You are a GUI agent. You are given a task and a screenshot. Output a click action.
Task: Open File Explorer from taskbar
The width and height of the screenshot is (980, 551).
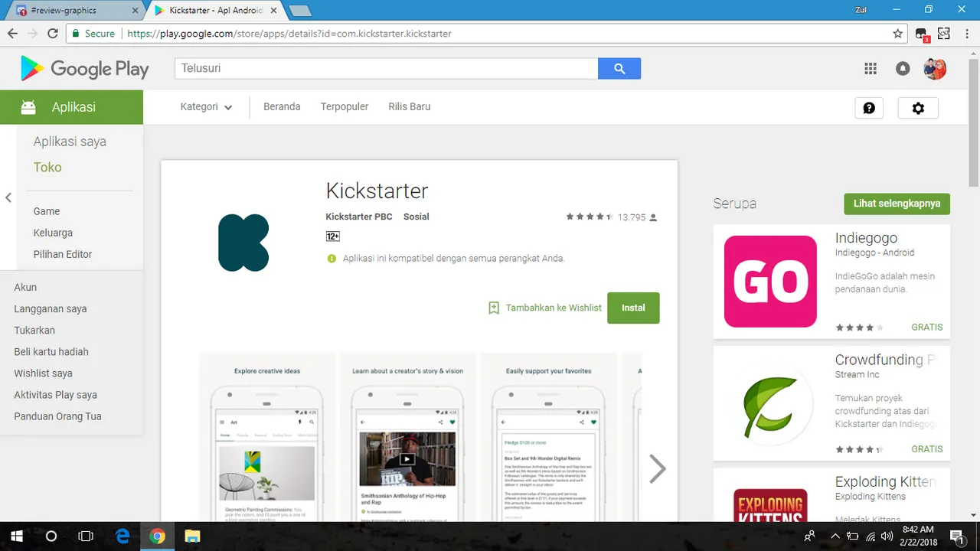[192, 536]
